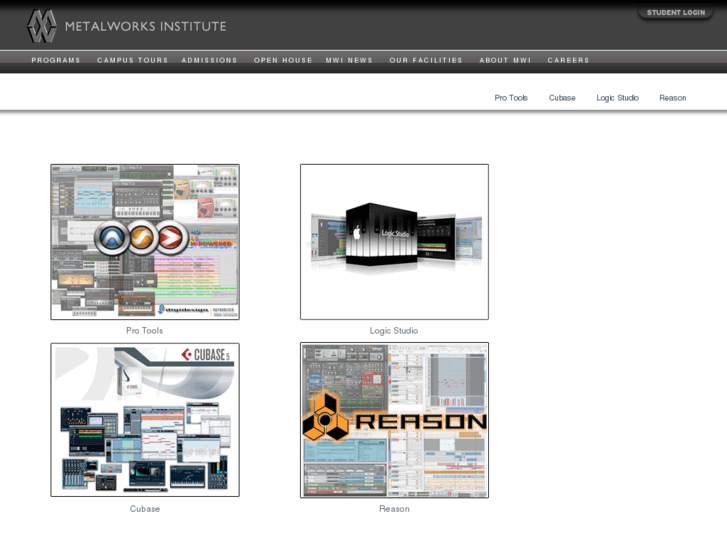
Task: Click the Cubase caption under thumbnail
Action: tap(144, 509)
